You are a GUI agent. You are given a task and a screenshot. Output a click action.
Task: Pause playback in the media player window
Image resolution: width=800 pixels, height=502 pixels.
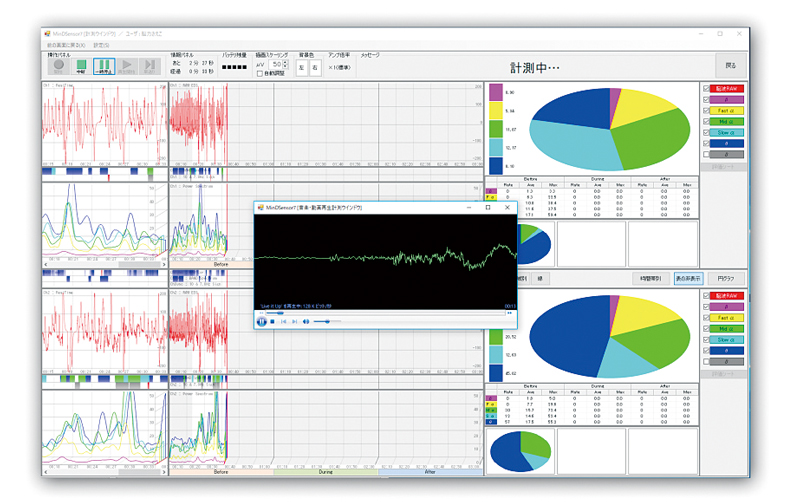[x=262, y=321]
